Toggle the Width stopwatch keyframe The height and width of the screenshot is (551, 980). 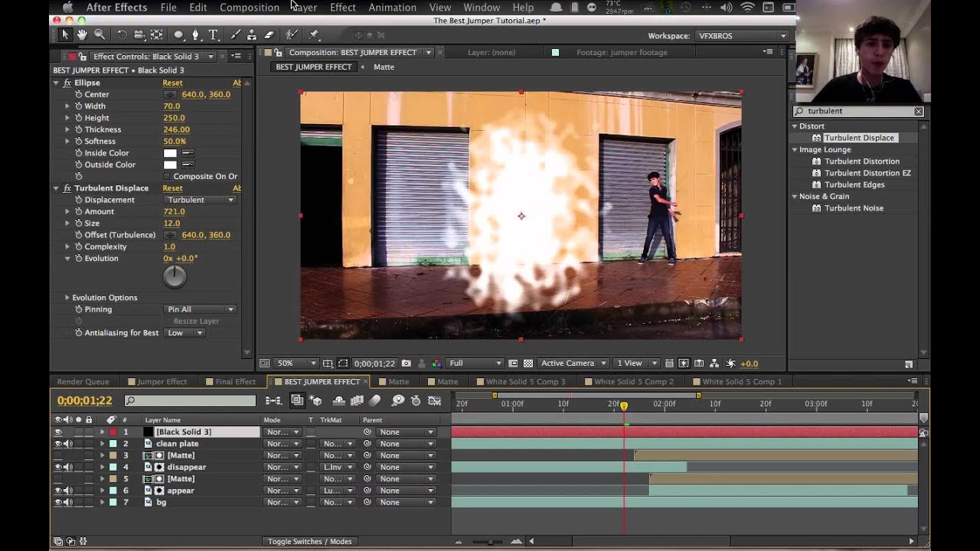(78, 106)
